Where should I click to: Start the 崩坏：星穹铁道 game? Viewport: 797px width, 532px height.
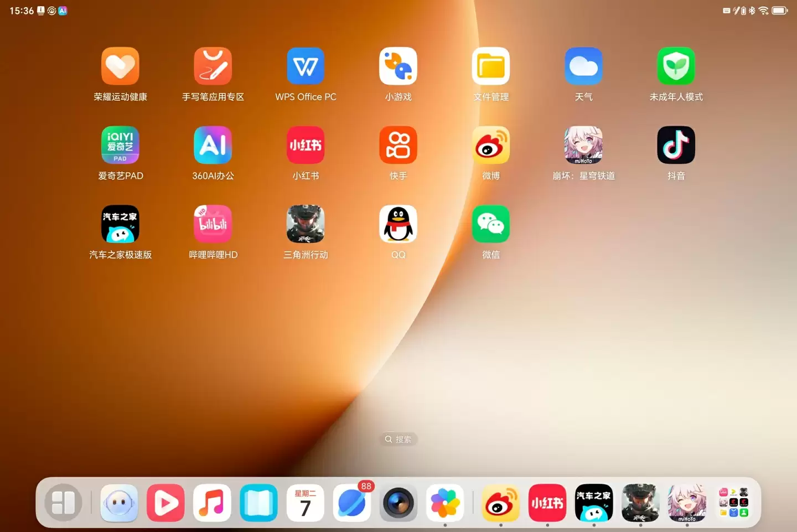pos(583,145)
